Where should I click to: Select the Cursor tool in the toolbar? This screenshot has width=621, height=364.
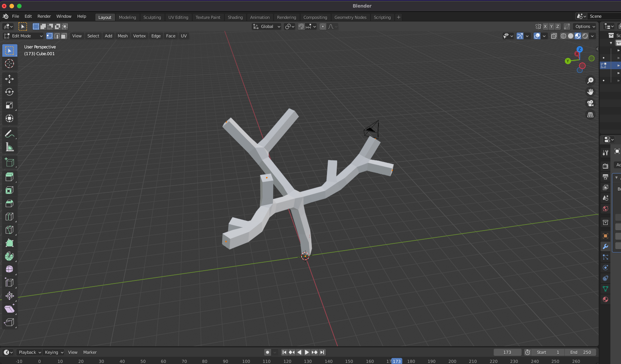(9, 64)
